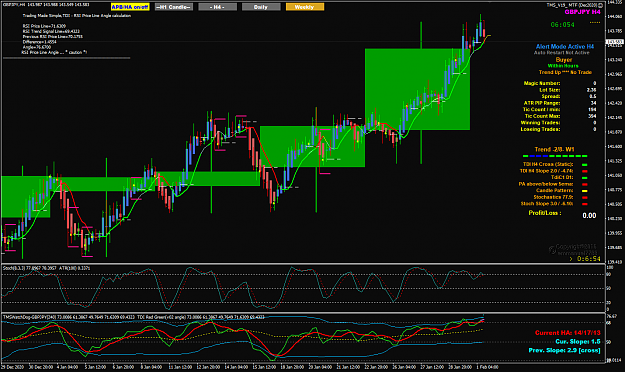Click the Loosing Trades label
This screenshot has height=372, width=625.
tap(540, 129)
